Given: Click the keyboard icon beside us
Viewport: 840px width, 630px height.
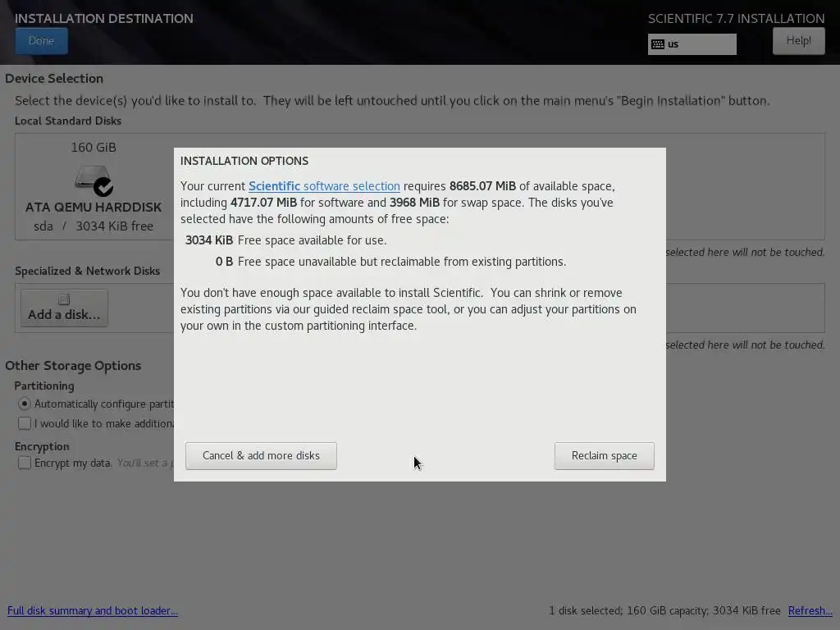Looking at the screenshot, I should point(658,44).
